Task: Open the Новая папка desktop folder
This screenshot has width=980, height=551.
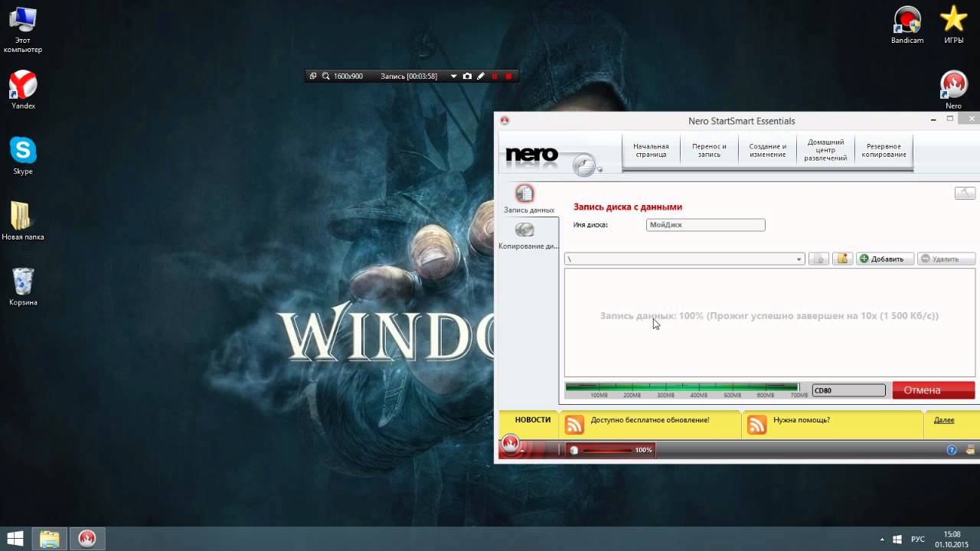Action: pyautogui.click(x=23, y=221)
